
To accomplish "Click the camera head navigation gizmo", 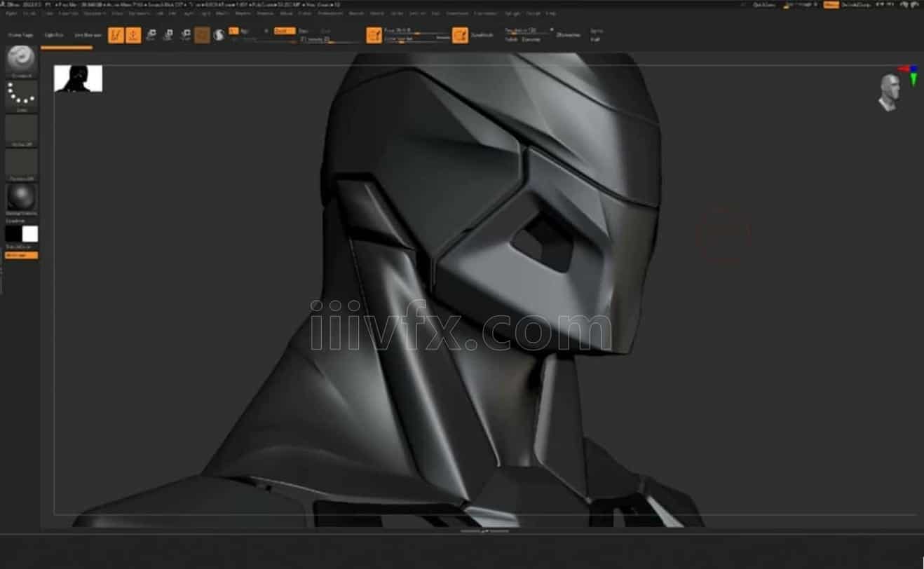I will (889, 92).
